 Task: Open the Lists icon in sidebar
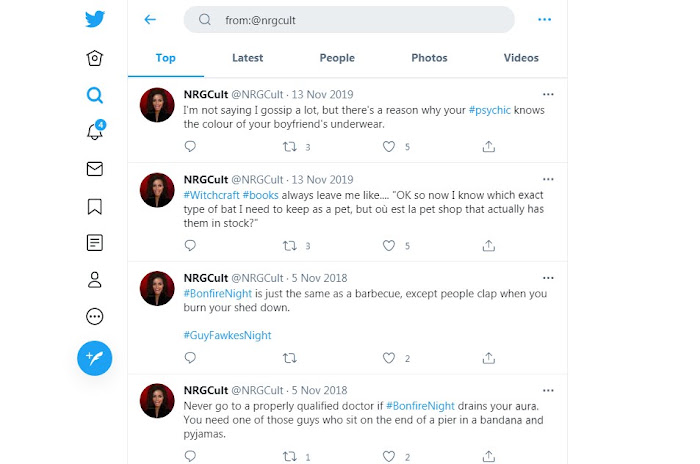[x=95, y=243]
